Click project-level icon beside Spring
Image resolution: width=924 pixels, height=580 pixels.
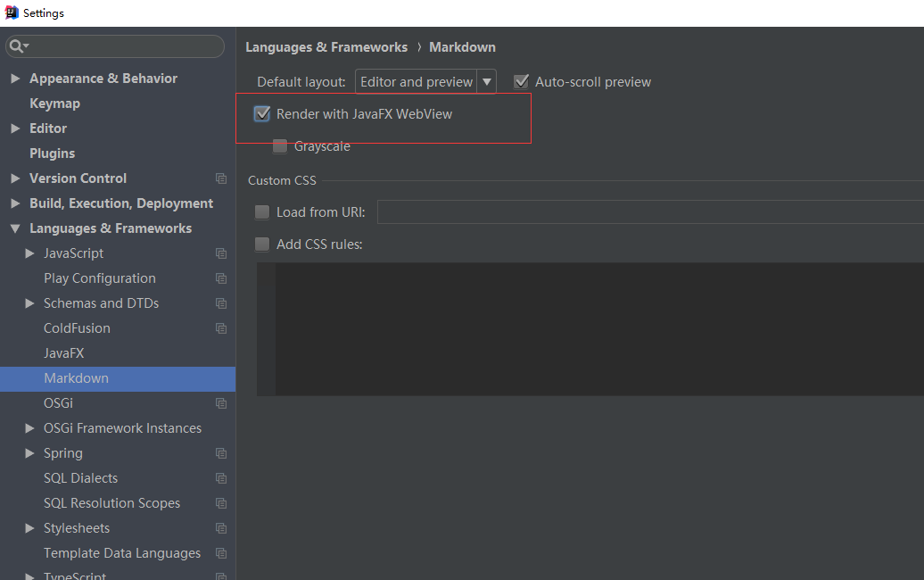pos(221,453)
